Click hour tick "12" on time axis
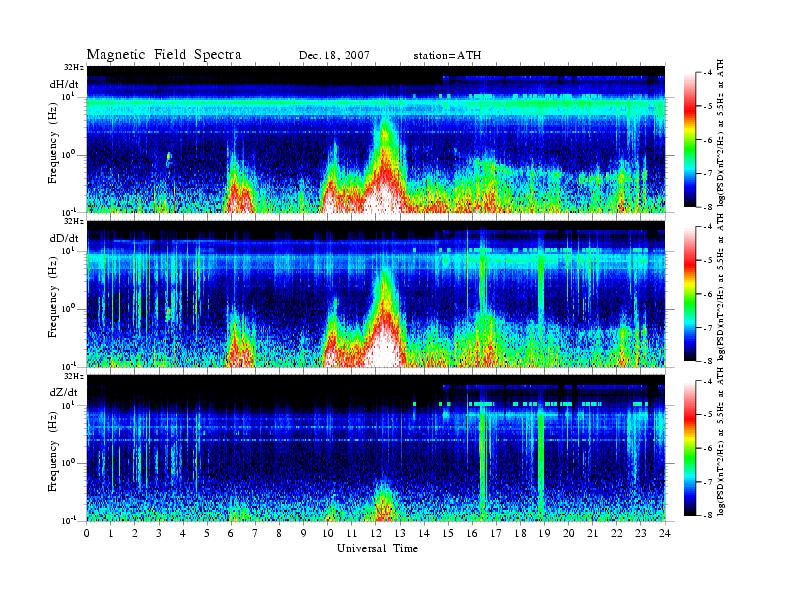Screen dimensions: 792x612 pyautogui.click(x=376, y=533)
